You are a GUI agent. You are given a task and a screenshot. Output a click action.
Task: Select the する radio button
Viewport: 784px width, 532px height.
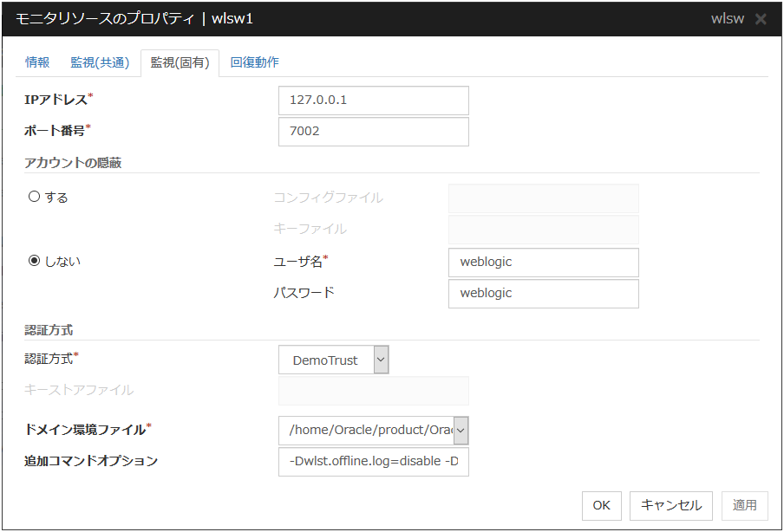click(x=35, y=197)
